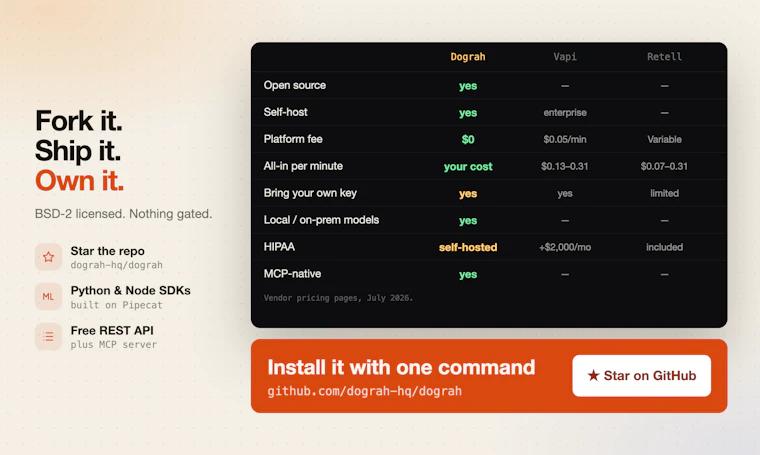Click Vapi's enterprise self-host value

565,112
